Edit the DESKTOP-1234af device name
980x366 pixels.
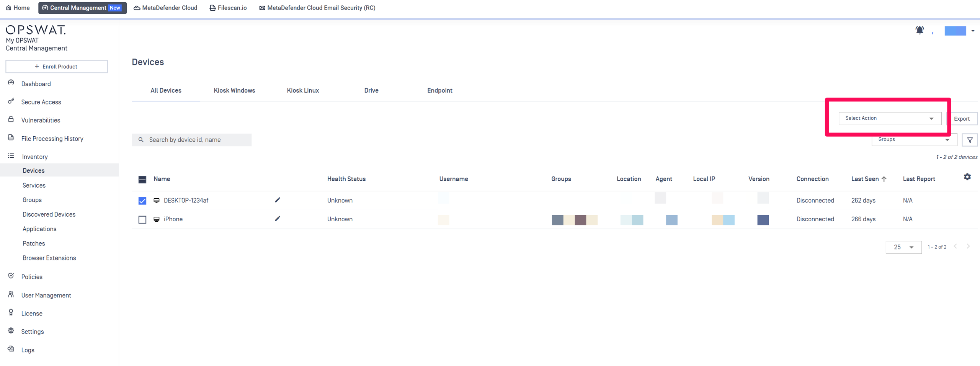(278, 200)
